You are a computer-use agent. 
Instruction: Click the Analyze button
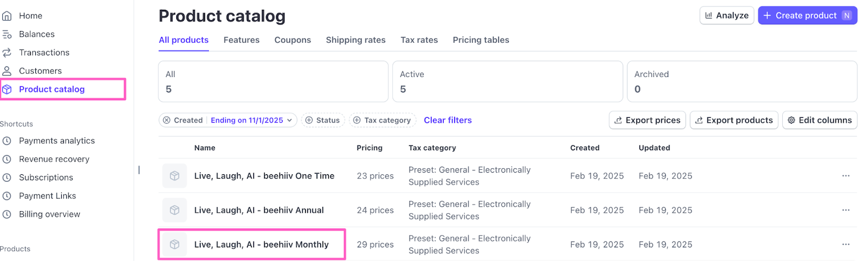726,16
